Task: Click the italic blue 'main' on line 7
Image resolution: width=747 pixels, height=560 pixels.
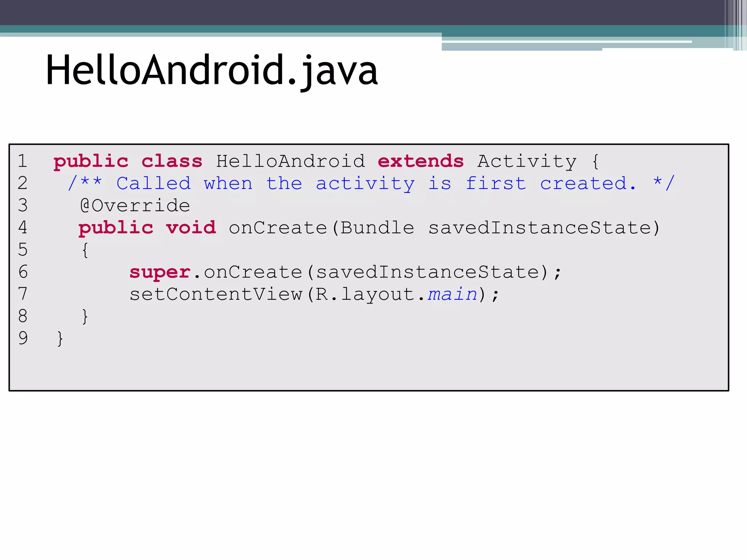Action: 452,294
